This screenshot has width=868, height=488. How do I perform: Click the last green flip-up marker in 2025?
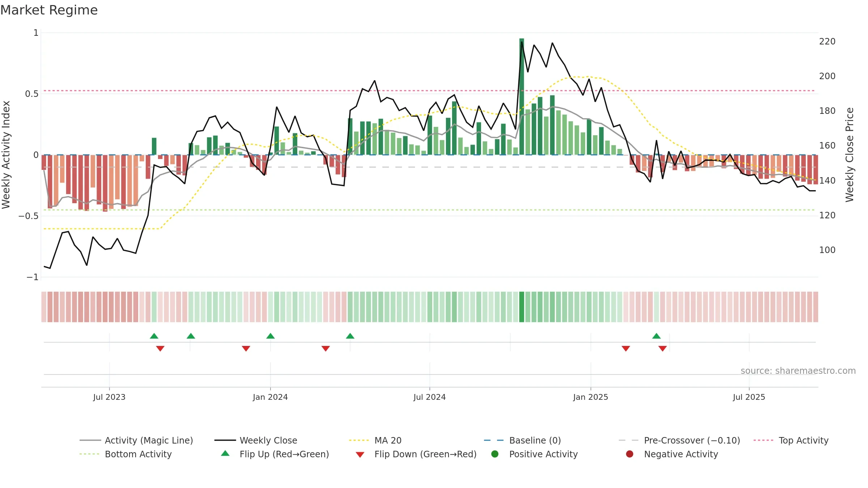pyautogui.click(x=656, y=336)
